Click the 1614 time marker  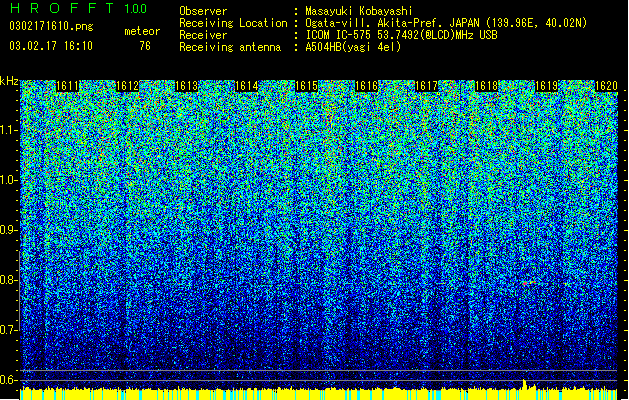pos(247,86)
